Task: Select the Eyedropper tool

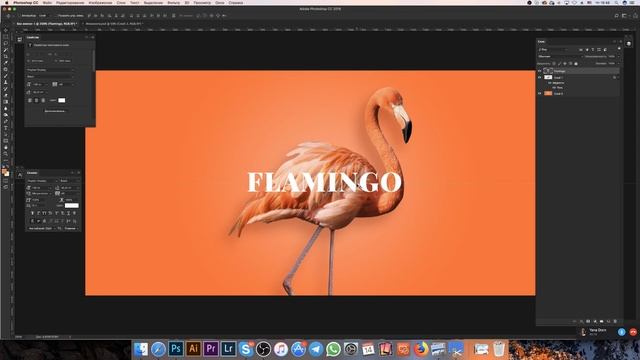Action: coord(6,62)
